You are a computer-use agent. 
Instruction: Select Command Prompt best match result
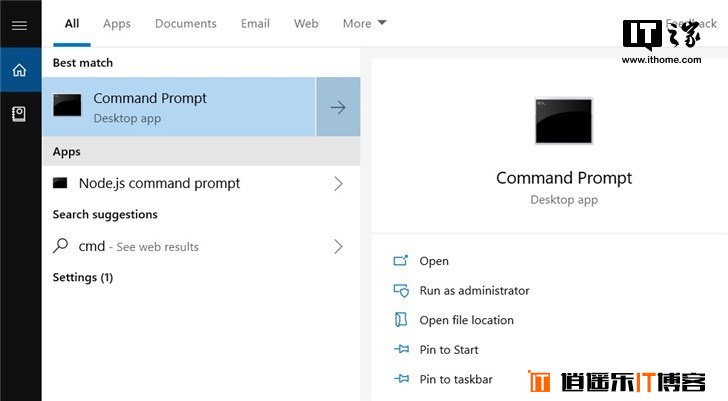(179, 107)
